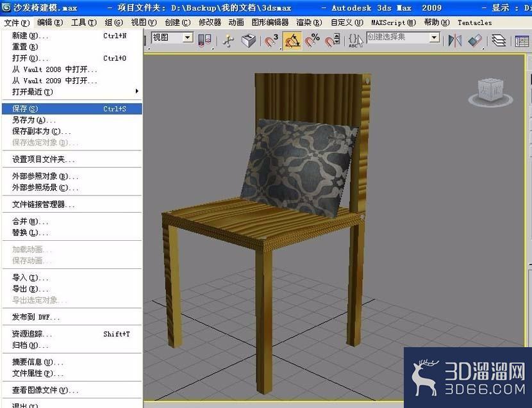Toggle Percent Snap icon

coord(312,41)
